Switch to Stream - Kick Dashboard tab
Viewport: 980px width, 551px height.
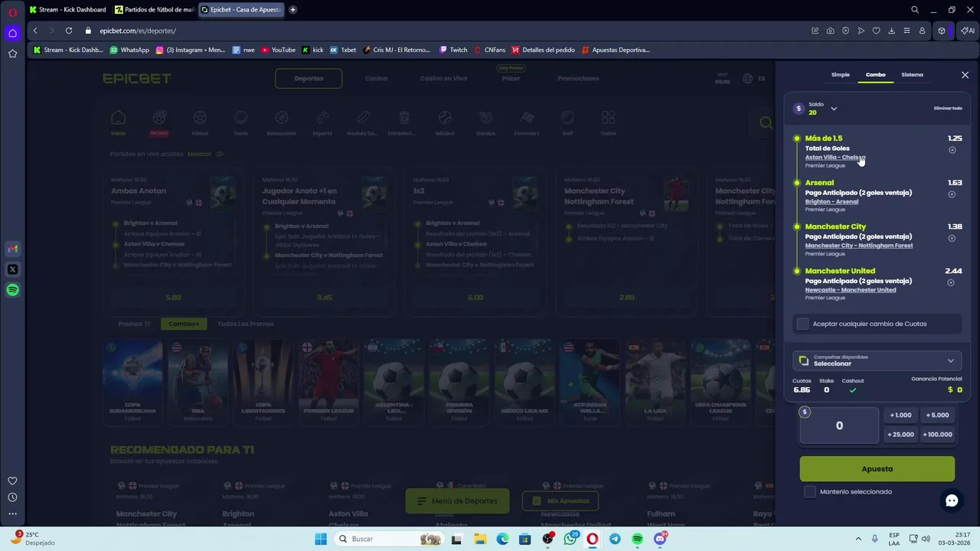[67, 10]
